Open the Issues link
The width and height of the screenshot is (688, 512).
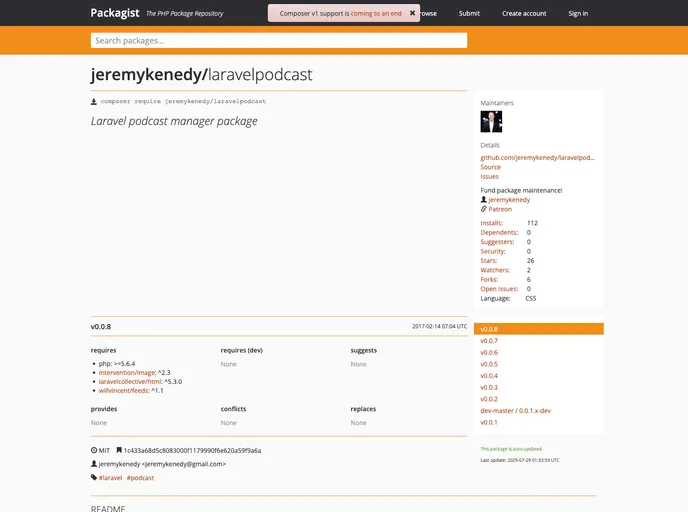[489, 176]
